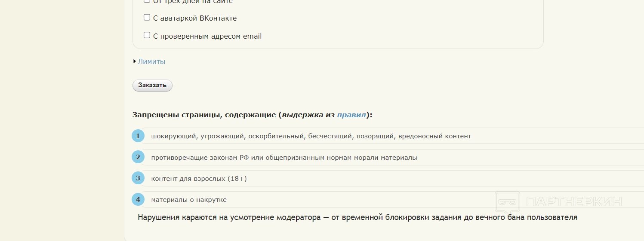
Task: Tick the 'С проверенным адресом email' checkbox
Action: pyautogui.click(x=147, y=35)
